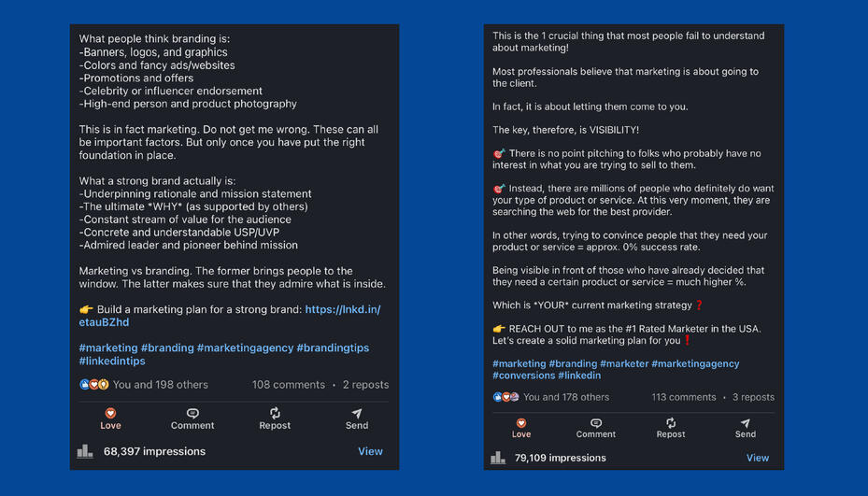The height and width of the screenshot is (496, 868).
Task: Click Send icon on the visibility post
Action: point(746,423)
